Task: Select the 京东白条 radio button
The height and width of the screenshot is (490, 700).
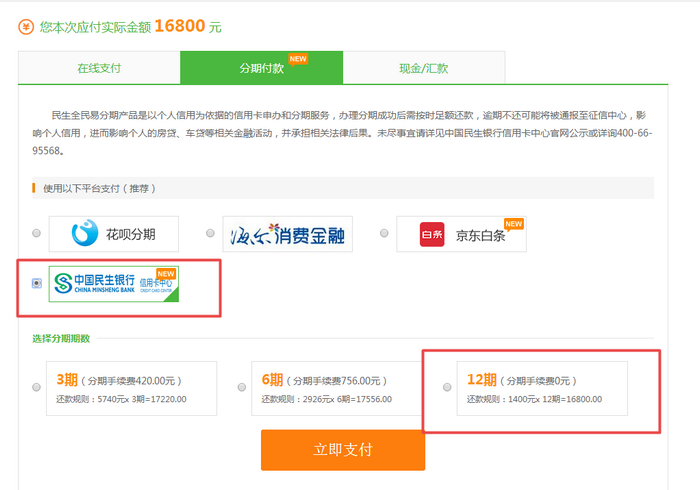Action: [x=385, y=234]
